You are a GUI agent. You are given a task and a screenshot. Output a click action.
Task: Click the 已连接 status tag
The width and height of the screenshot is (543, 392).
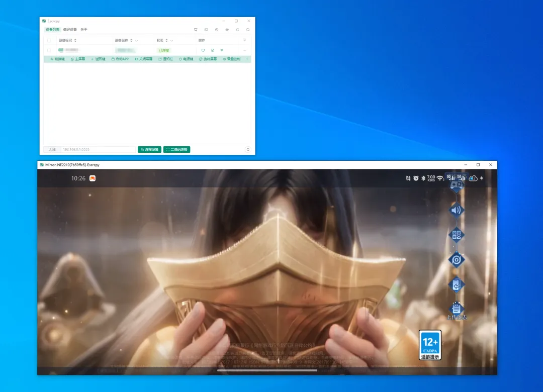coord(163,51)
